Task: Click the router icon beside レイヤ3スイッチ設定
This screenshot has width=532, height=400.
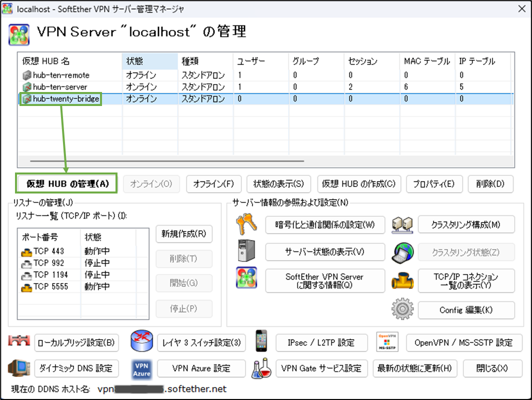Action: click(x=141, y=342)
